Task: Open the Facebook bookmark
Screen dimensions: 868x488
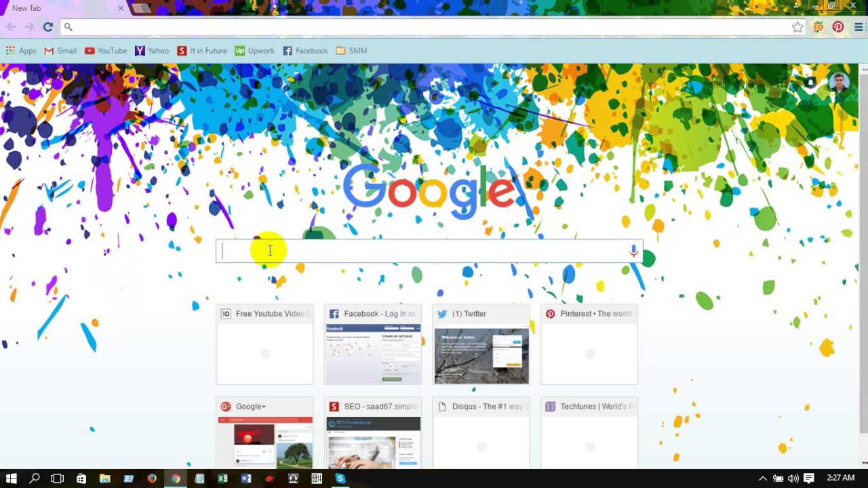Action: coord(305,51)
